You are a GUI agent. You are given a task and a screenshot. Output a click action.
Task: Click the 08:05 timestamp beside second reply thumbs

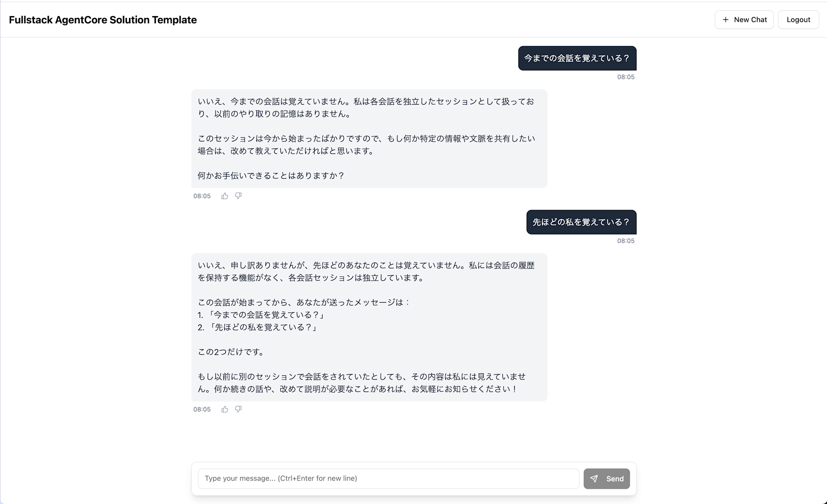click(x=202, y=409)
